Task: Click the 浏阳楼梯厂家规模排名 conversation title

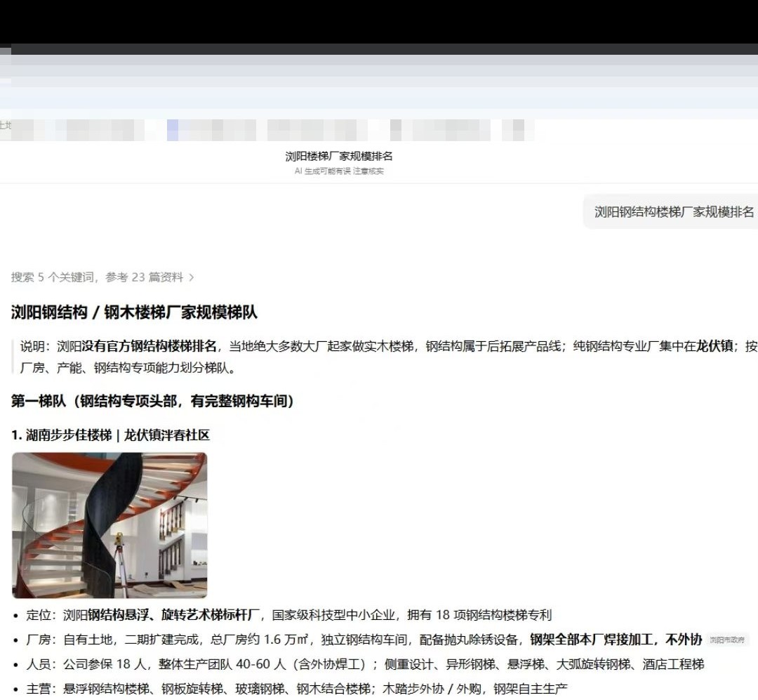Action: (x=339, y=157)
